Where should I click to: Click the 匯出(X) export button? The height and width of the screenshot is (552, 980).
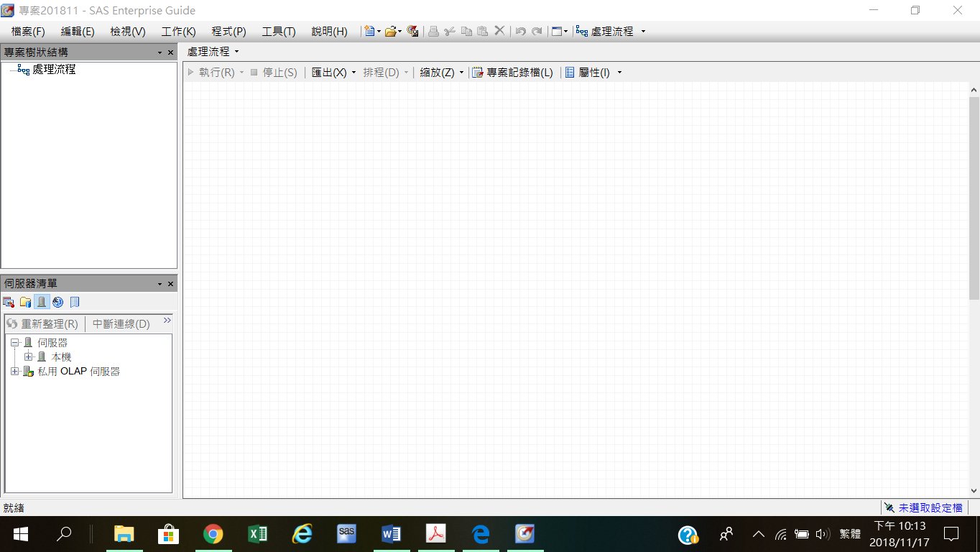329,73
